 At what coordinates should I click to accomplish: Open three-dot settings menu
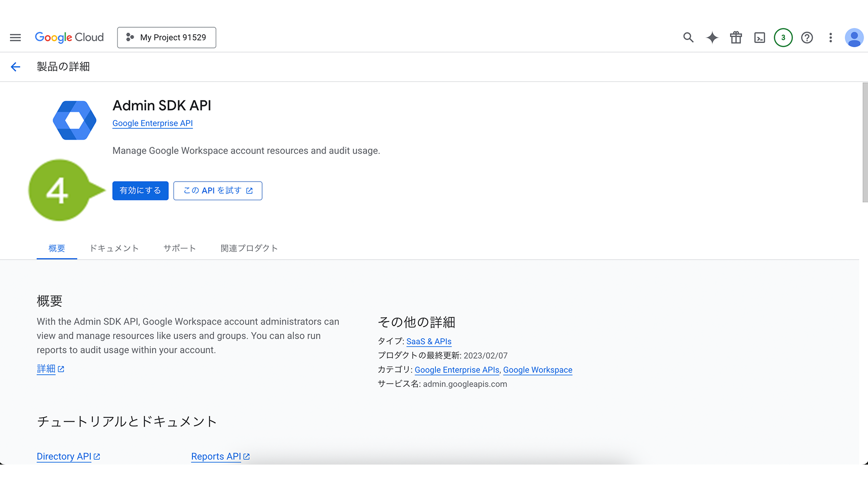pyautogui.click(x=830, y=38)
